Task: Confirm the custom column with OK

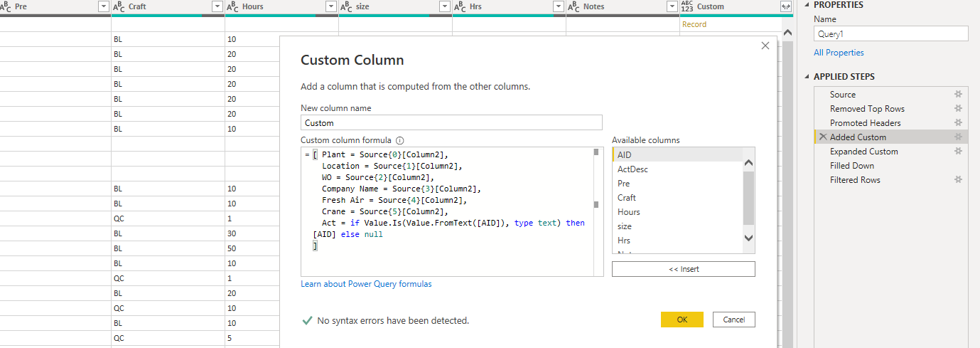Action: [682, 320]
